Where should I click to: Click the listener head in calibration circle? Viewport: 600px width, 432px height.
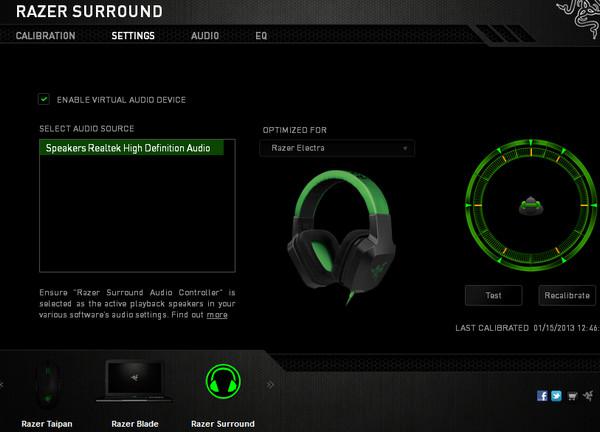(531, 206)
